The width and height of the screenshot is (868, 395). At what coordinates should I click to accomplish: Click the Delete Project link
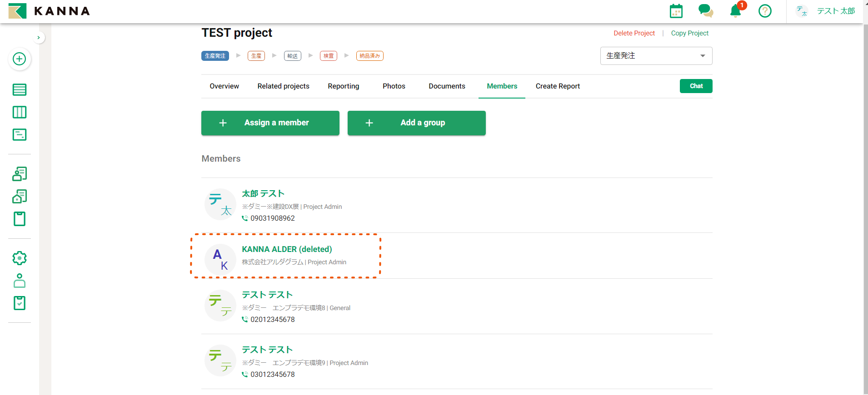(x=634, y=33)
